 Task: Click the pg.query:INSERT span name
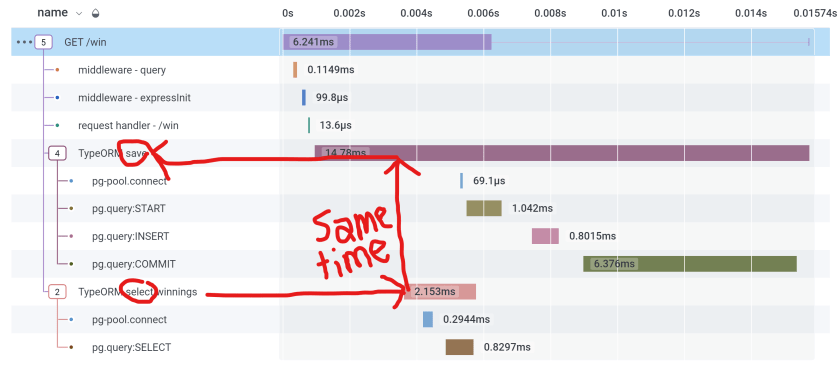131,236
